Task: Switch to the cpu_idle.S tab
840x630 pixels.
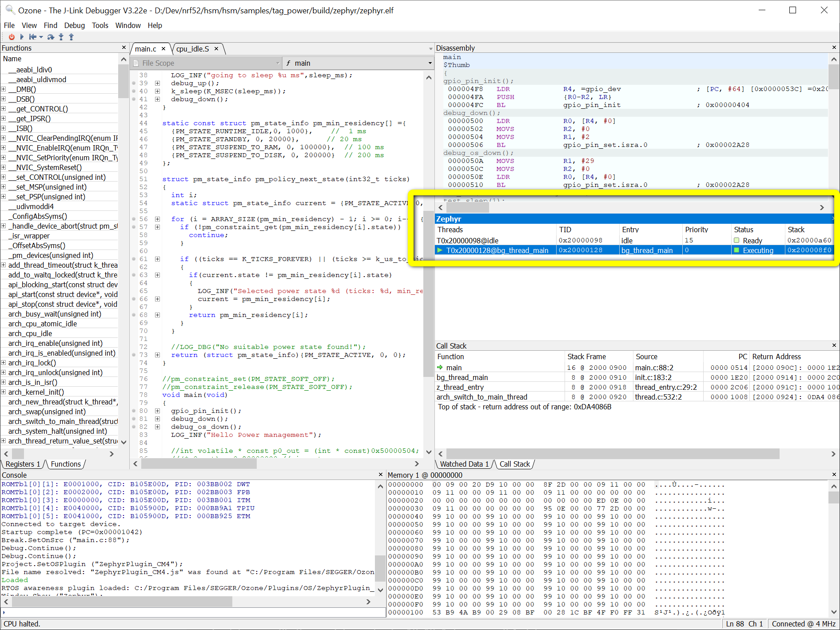Action: 192,49
